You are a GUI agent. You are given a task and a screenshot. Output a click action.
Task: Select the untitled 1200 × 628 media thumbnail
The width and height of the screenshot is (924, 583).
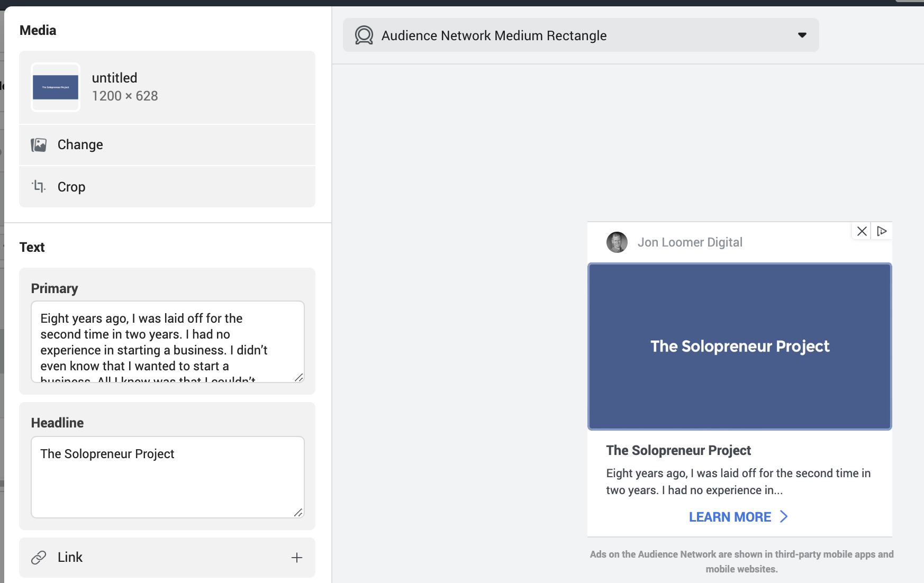pos(56,87)
